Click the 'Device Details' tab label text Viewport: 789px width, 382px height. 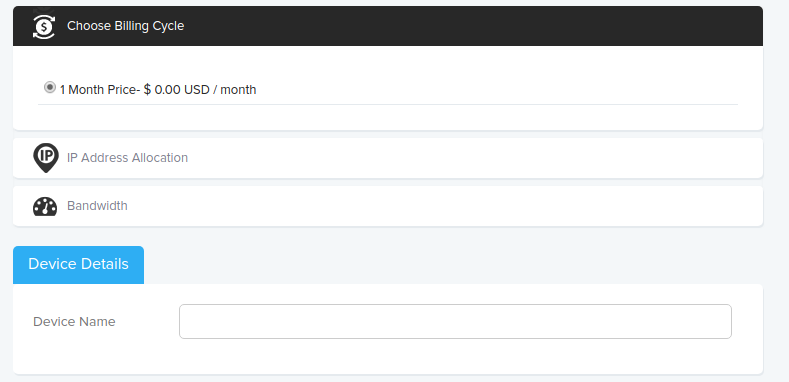coord(78,264)
